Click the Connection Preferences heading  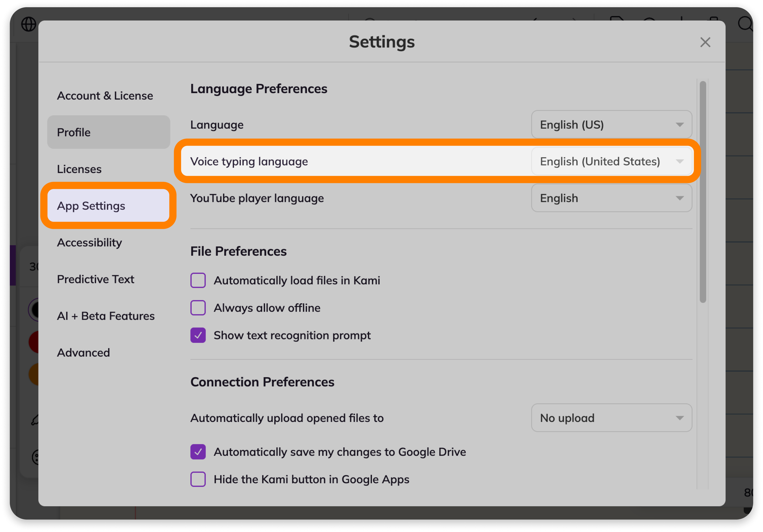(x=262, y=382)
